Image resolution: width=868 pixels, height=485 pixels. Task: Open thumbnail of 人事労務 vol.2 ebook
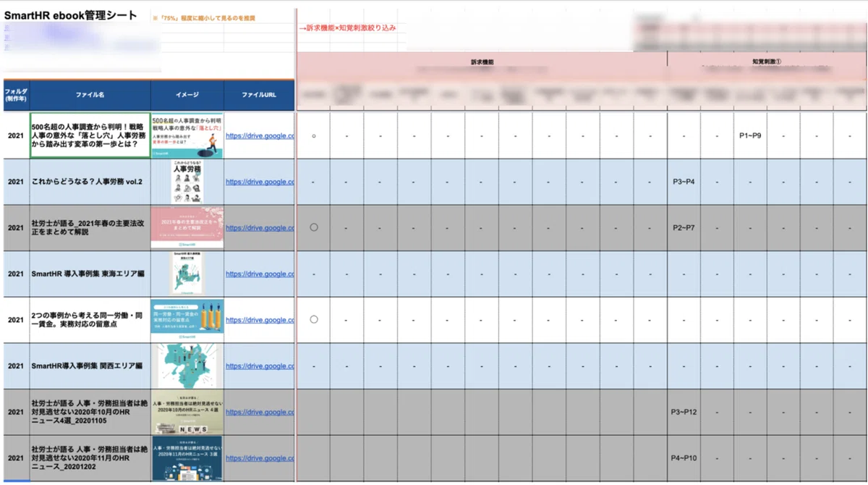[x=187, y=182]
